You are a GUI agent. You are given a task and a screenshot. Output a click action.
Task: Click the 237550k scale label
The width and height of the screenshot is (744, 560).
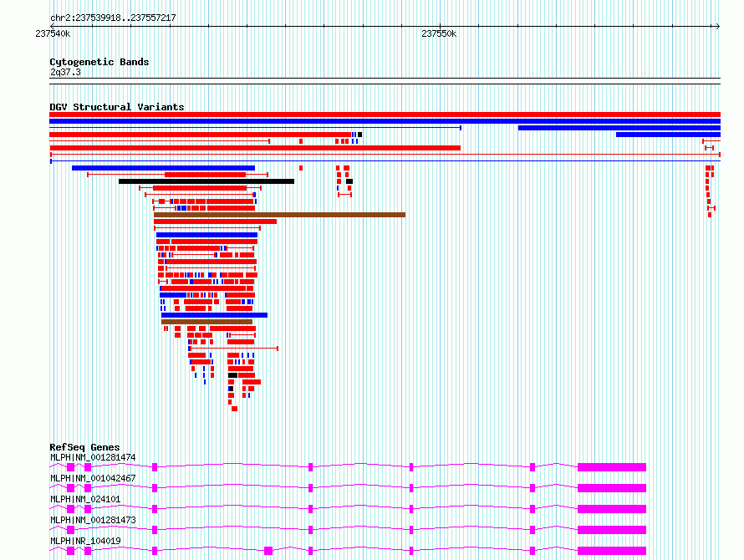(x=439, y=33)
